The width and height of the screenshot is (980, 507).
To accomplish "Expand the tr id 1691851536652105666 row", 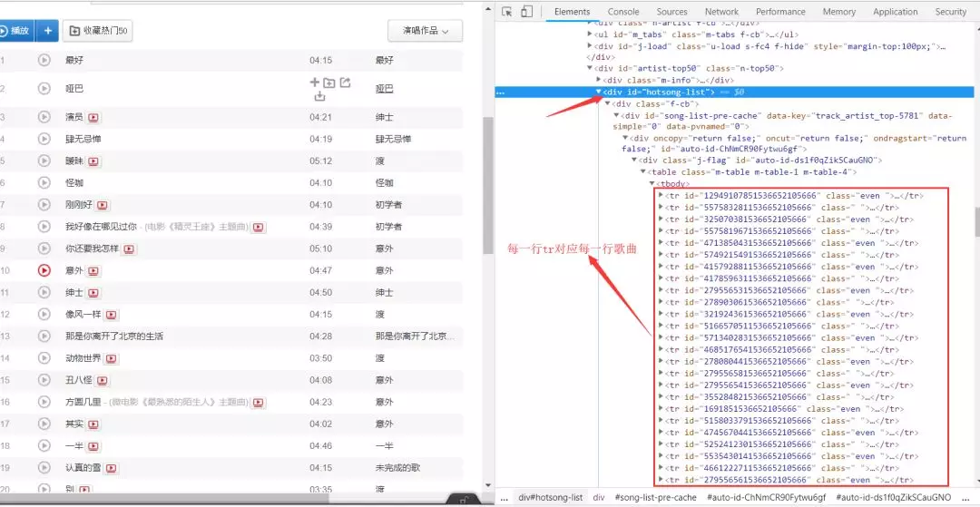I will [661, 409].
